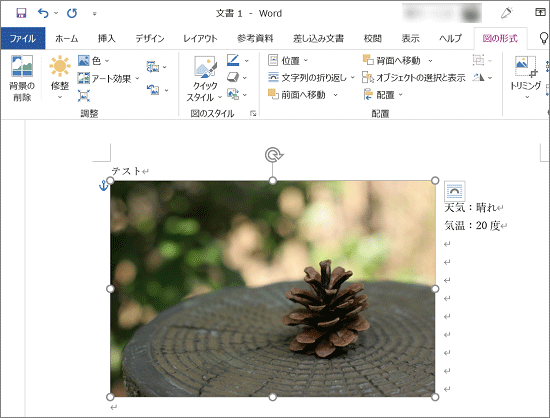Switch to the 挿入 tab
Image resolution: width=550 pixels, height=418 pixels.
pyautogui.click(x=107, y=38)
